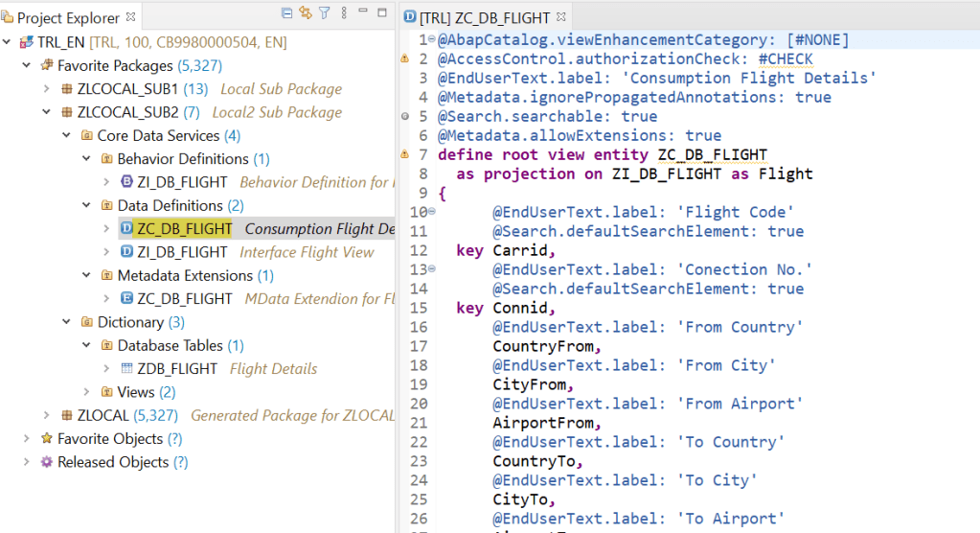Collapse the Database Tables node
This screenshot has height=533, width=980.
86,345
